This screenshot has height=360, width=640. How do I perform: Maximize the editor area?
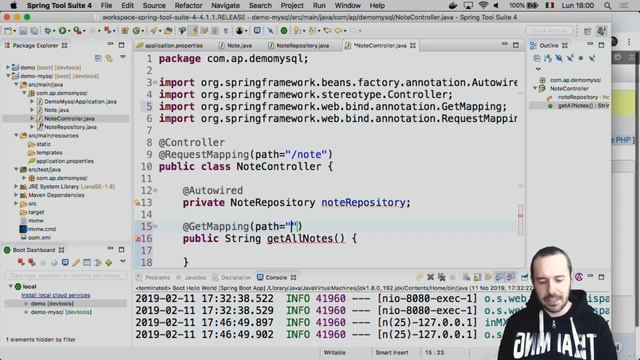tap(516, 45)
